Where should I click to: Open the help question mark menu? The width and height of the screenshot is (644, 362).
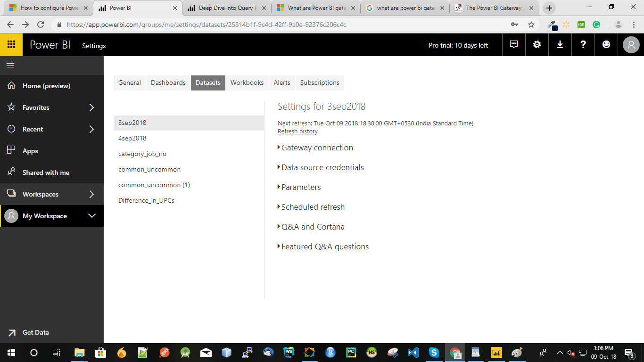tap(583, 45)
